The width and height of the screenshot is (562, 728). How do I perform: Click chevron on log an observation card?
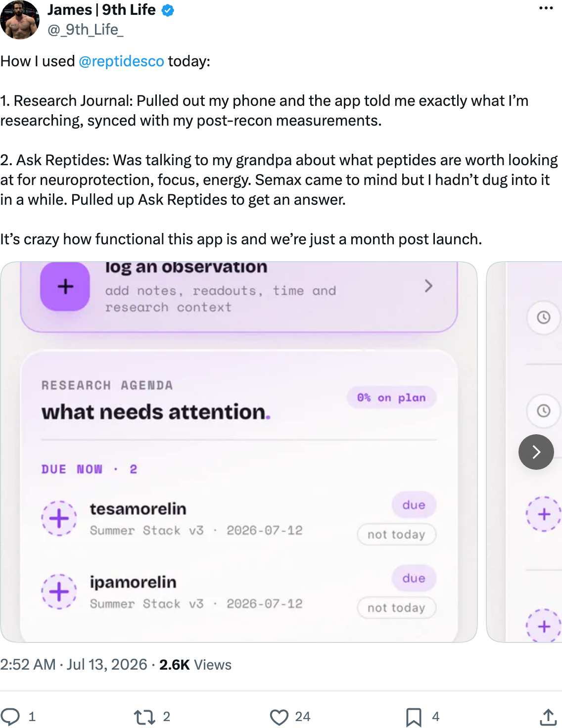coord(428,286)
